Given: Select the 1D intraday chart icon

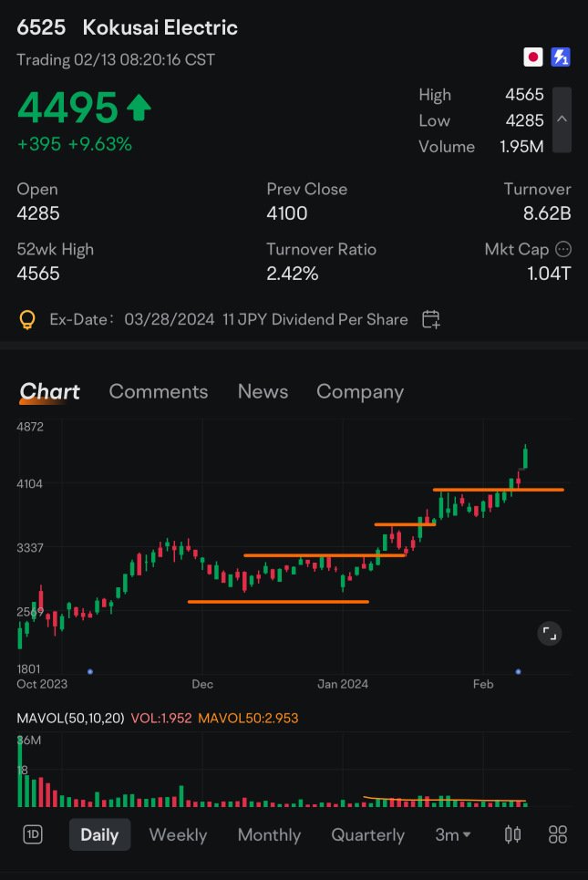Looking at the screenshot, I should 33,834.
